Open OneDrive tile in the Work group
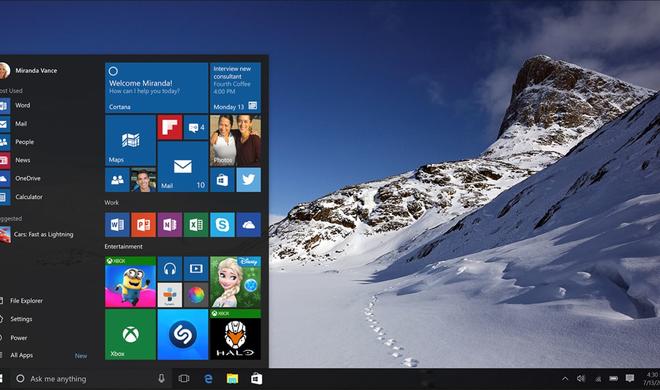 coord(248,225)
